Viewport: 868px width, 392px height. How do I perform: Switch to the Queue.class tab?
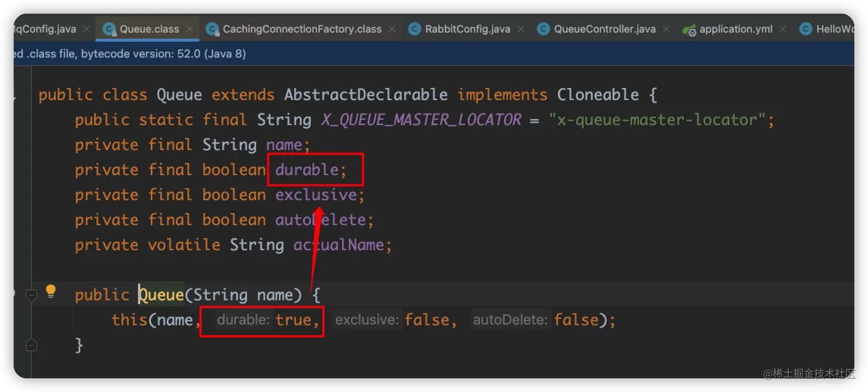149,29
